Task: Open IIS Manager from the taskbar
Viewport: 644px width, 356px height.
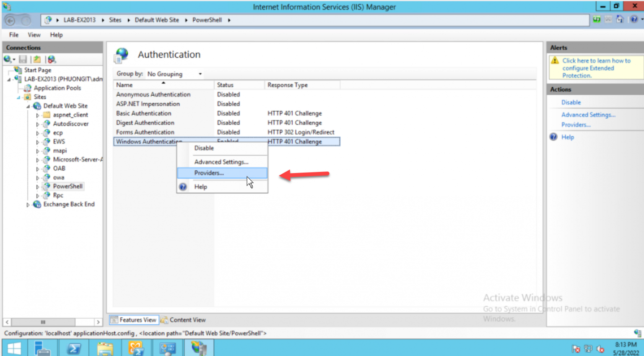Action: (x=199, y=348)
